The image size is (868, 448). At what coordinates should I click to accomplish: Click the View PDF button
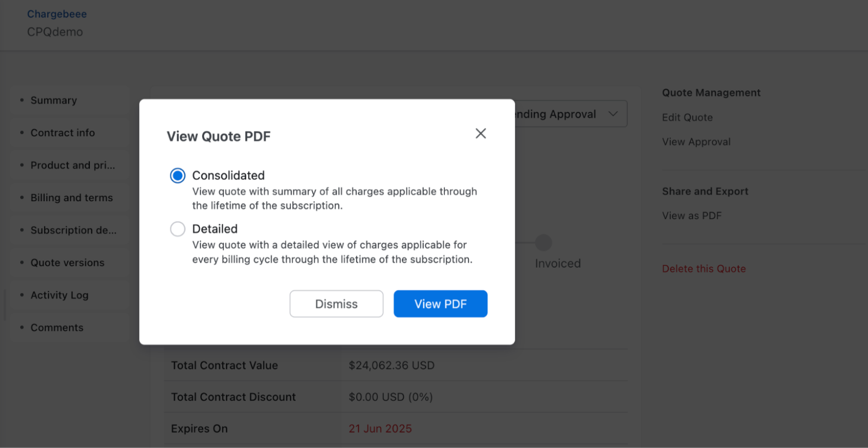coord(440,304)
